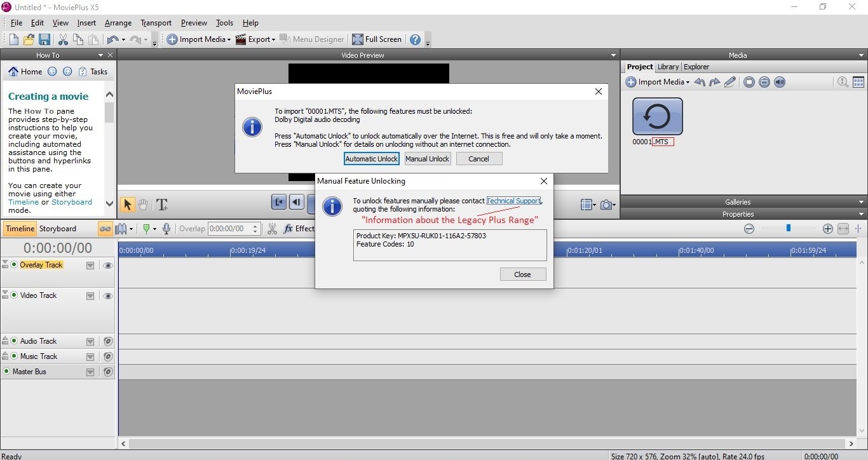
Task: Click the Manual Unlock button
Action: [428, 159]
